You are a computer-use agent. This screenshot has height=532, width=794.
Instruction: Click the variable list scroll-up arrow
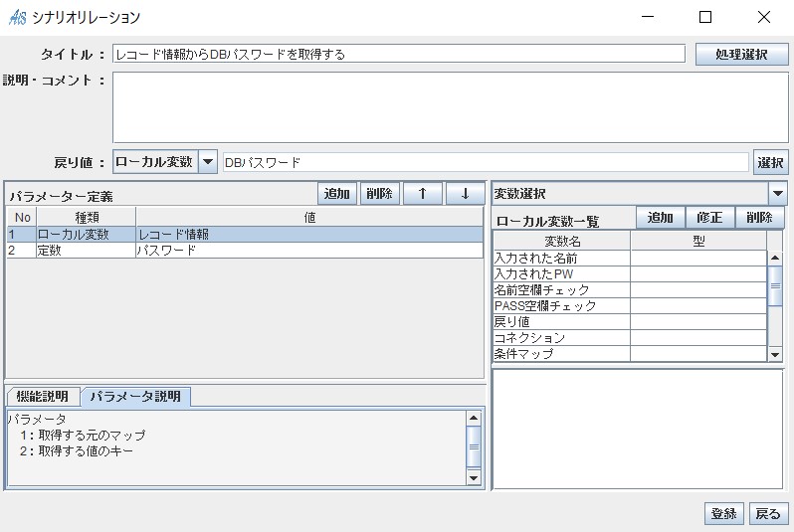click(775, 259)
